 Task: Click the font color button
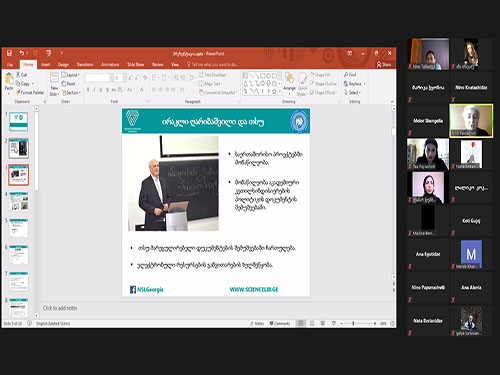point(142,90)
